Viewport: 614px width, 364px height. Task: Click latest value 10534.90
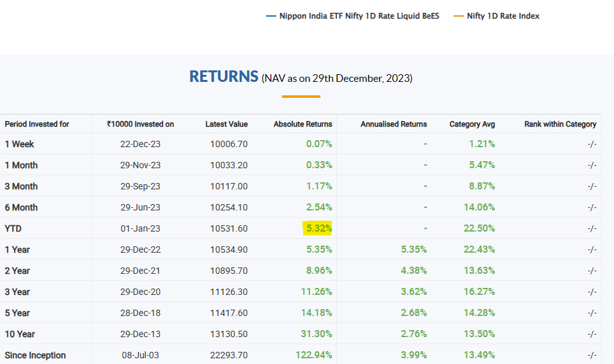tap(229, 250)
